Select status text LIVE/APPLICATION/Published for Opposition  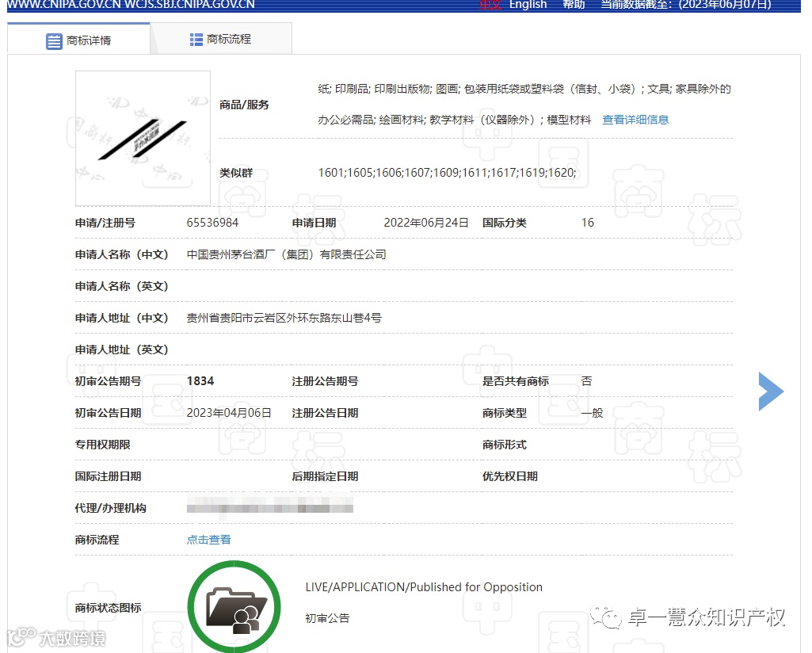pyautogui.click(x=424, y=586)
